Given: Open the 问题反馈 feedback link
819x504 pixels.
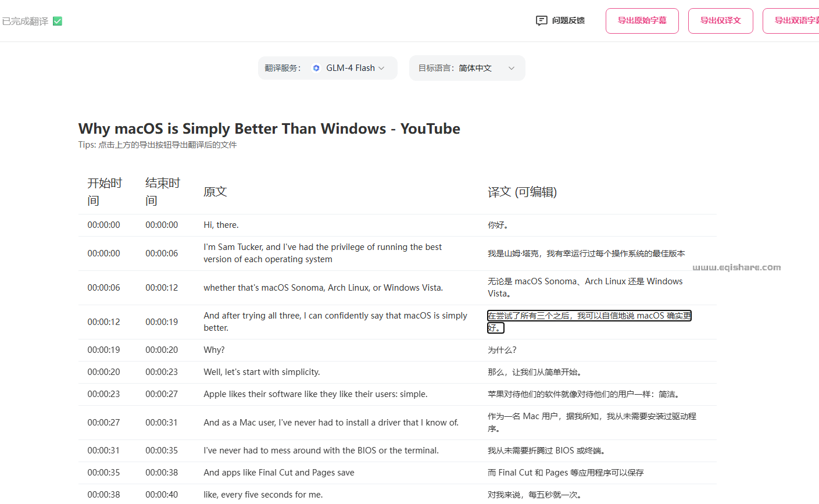Looking at the screenshot, I should click(567, 20).
